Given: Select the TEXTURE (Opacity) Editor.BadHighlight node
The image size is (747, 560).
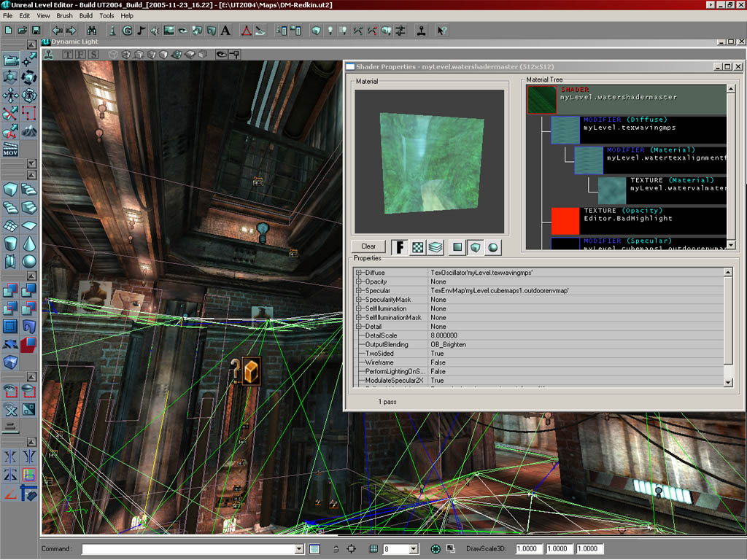Looking at the screenshot, I should pyautogui.click(x=638, y=221).
